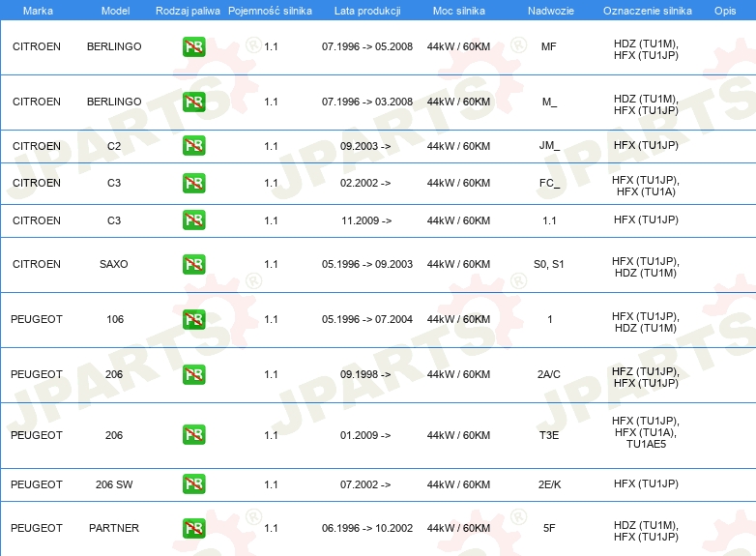Click the T3E body code cell

549,435
